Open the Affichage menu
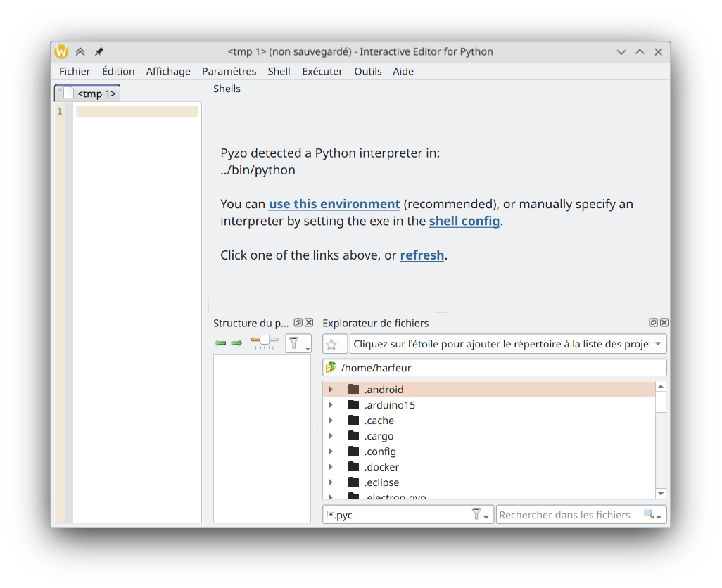The height and width of the screenshot is (588, 722). coord(168,71)
